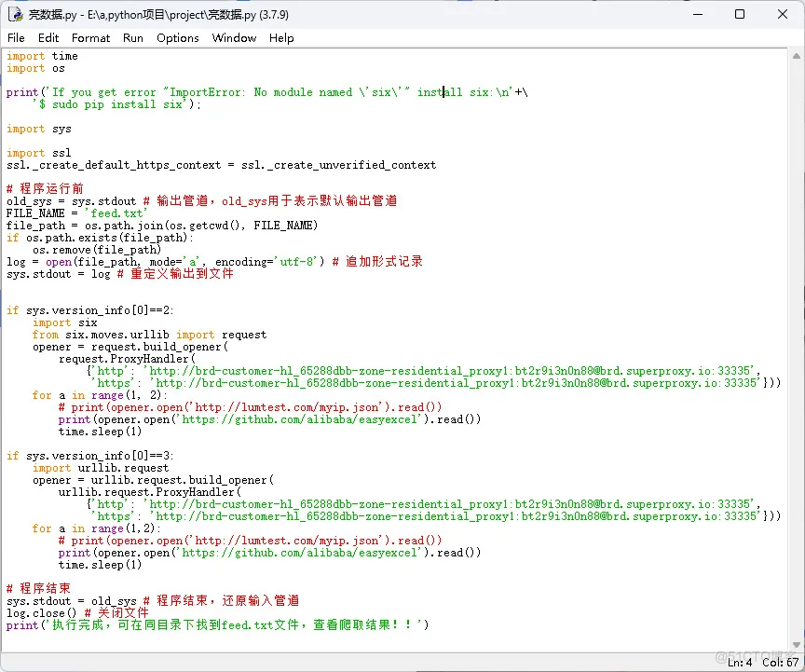Place cursor on 'import ssl' line
Viewport: 805px width, 672px height.
pos(38,153)
